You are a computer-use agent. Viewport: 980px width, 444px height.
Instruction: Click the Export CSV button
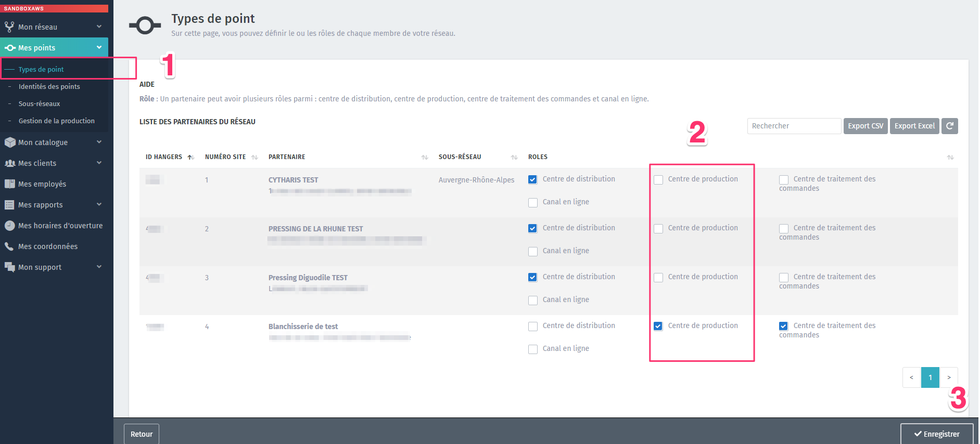point(866,126)
